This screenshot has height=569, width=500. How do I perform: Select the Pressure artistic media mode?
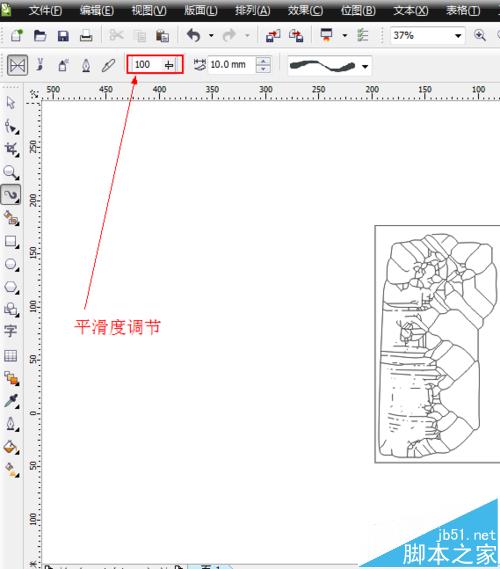click(108, 65)
